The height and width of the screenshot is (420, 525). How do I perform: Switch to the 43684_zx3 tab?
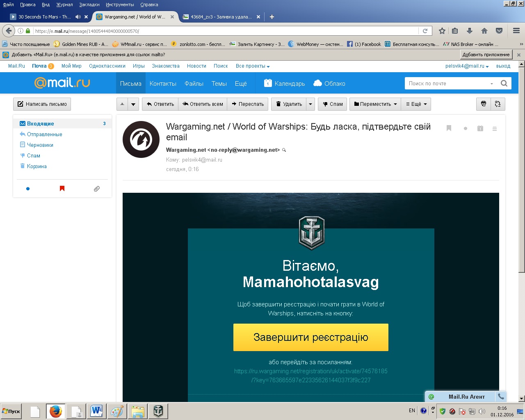(x=221, y=17)
